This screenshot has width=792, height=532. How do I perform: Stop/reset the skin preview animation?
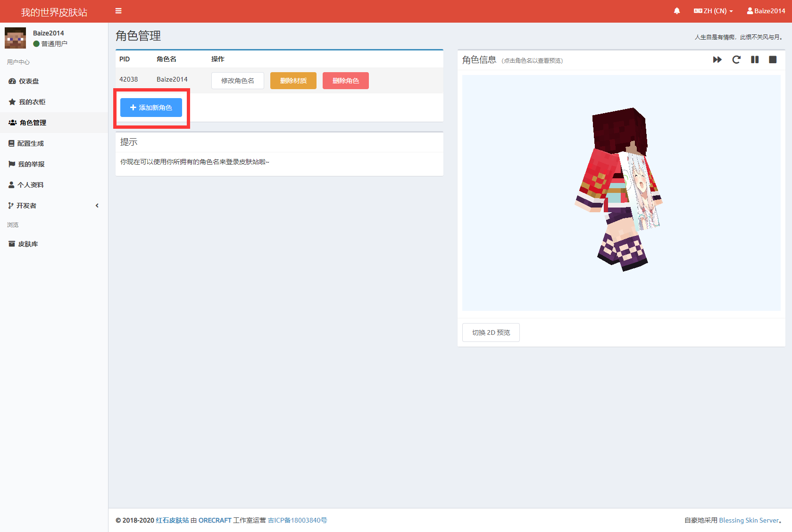click(773, 59)
